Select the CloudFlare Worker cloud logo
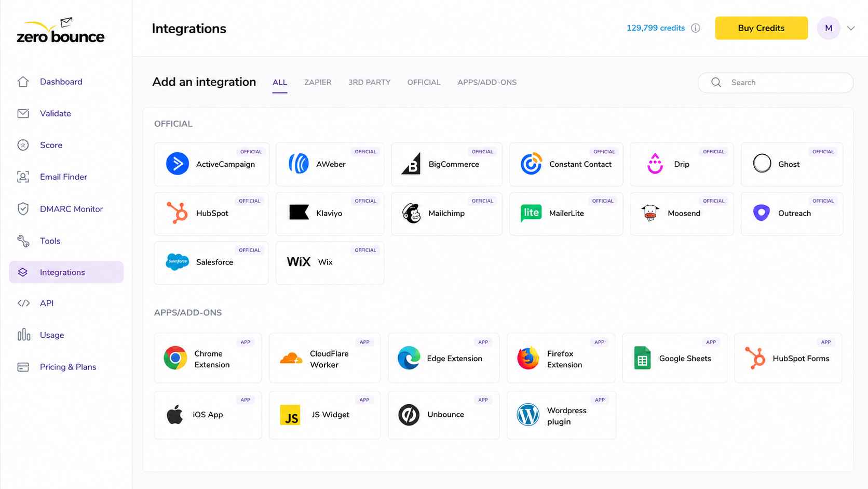Screen dimensions: 868x489 pyautogui.click(x=291, y=359)
